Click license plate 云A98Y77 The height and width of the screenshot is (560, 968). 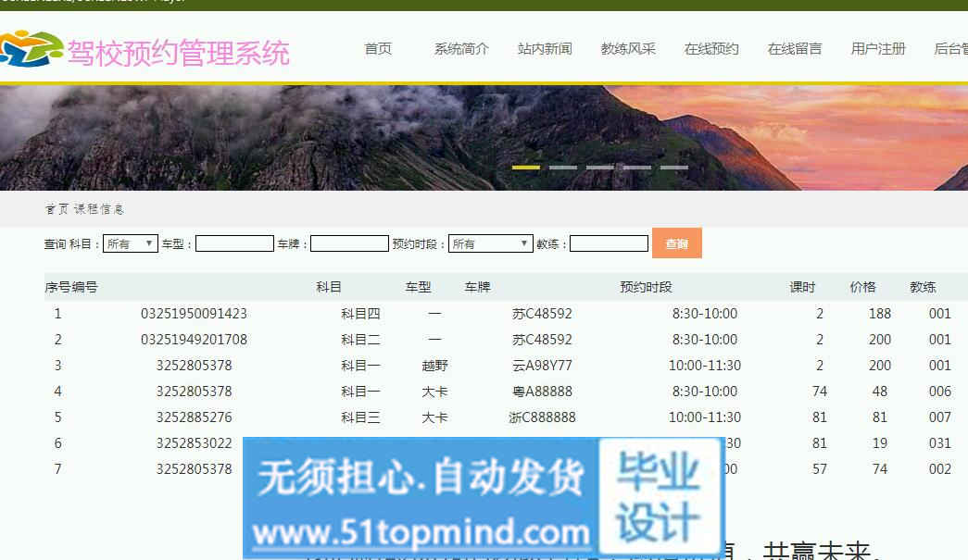(x=542, y=365)
